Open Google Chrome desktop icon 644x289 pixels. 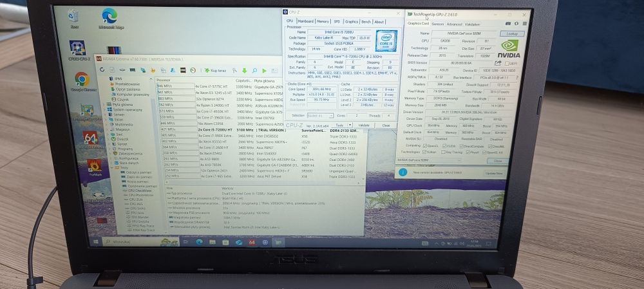pyautogui.click(x=82, y=79)
